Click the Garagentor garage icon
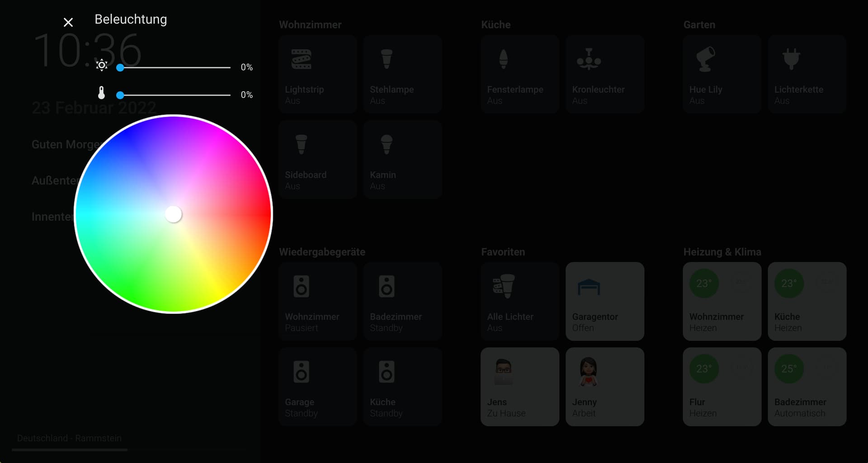The image size is (868, 463). tap(589, 286)
